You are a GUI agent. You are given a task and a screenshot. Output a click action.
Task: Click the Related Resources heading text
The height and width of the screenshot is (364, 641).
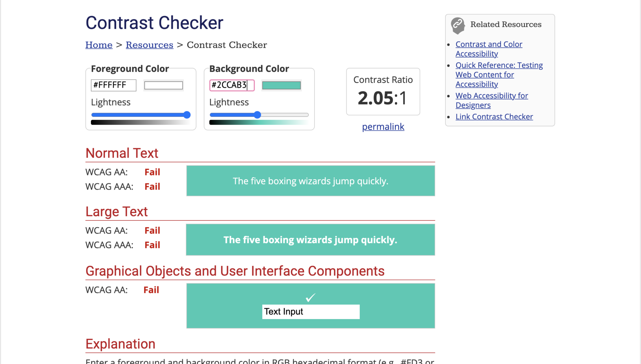tap(506, 24)
